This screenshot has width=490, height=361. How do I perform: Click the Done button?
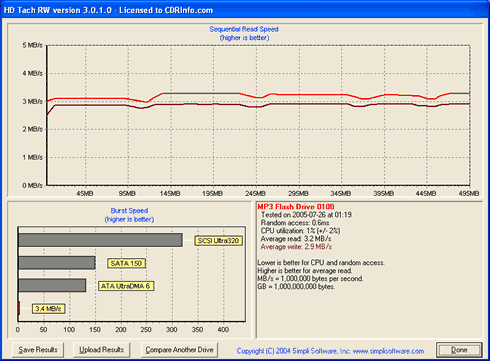click(459, 350)
